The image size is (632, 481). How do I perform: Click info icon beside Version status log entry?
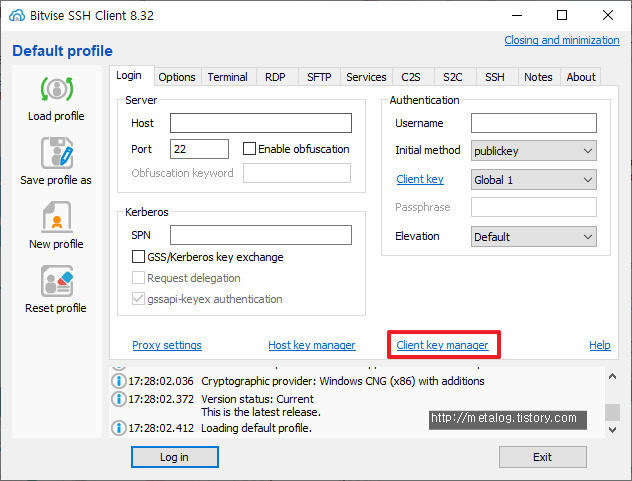pyautogui.click(x=118, y=399)
